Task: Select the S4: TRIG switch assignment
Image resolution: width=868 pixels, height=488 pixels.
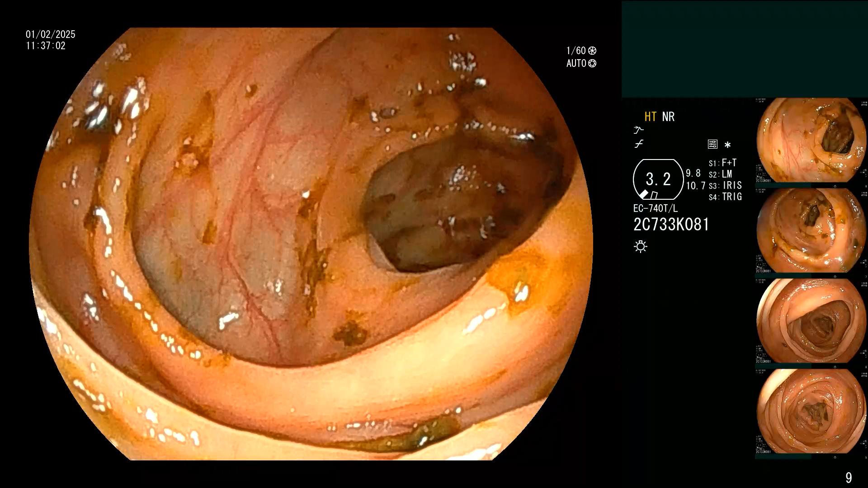Action: pos(725,197)
